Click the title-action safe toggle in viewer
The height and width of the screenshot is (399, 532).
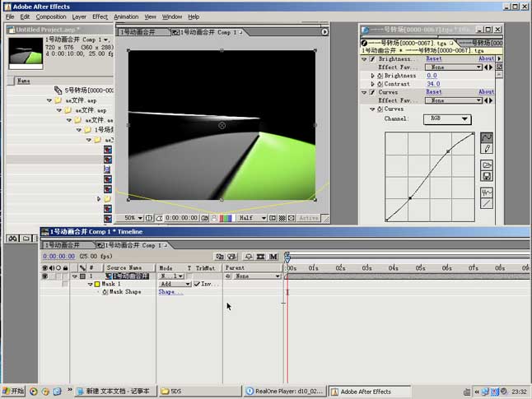click(x=148, y=218)
